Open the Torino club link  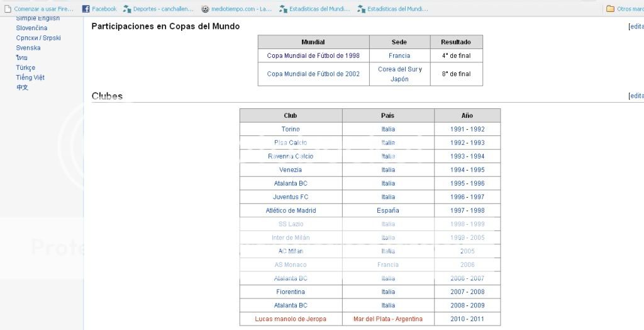tap(291, 129)
